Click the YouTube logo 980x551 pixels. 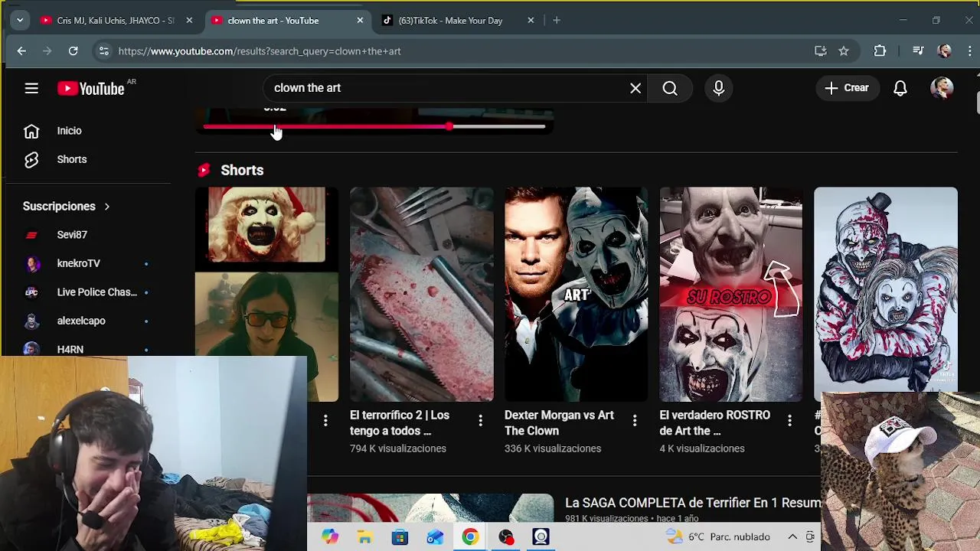[90, 89]
